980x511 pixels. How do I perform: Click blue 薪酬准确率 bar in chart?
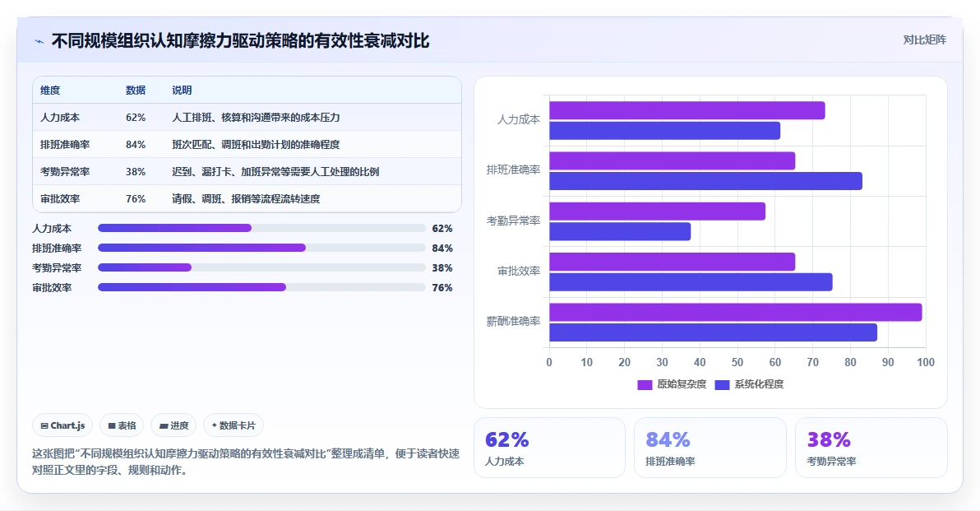click(713, 332)
